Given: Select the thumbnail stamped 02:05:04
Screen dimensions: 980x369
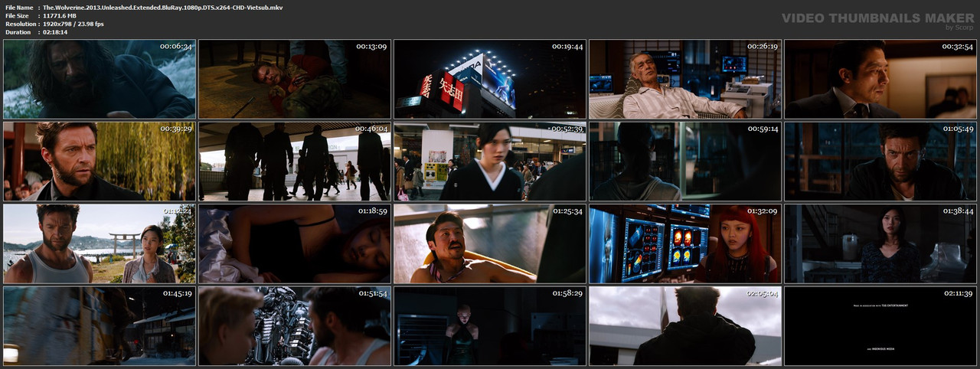Looking at the screenshot, I should (685, 325).
